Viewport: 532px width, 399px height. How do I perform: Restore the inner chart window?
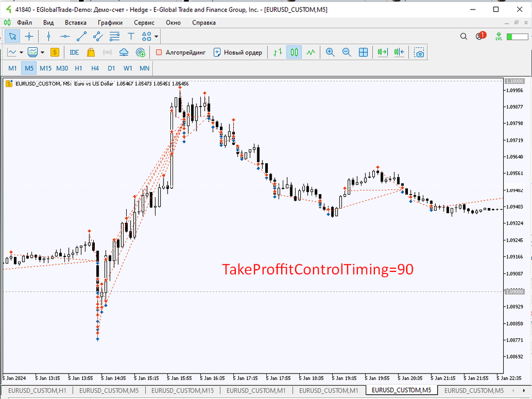[517, 23]
